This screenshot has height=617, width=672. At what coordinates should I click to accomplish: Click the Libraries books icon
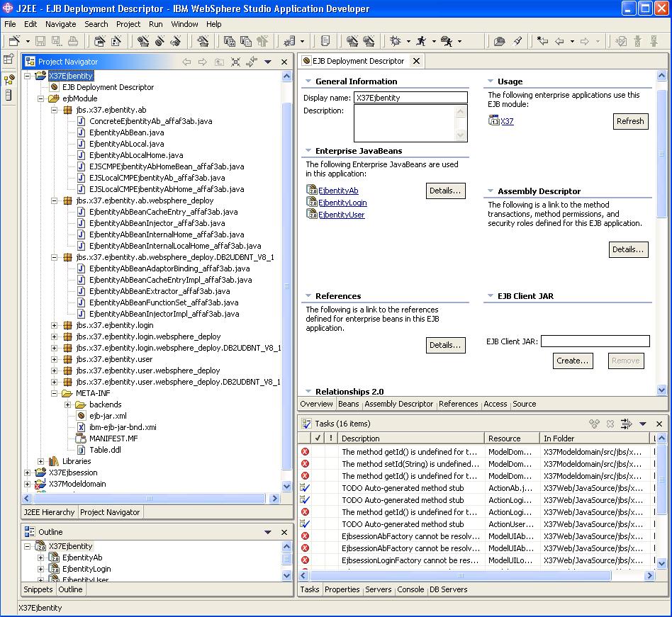click(54, 461)
